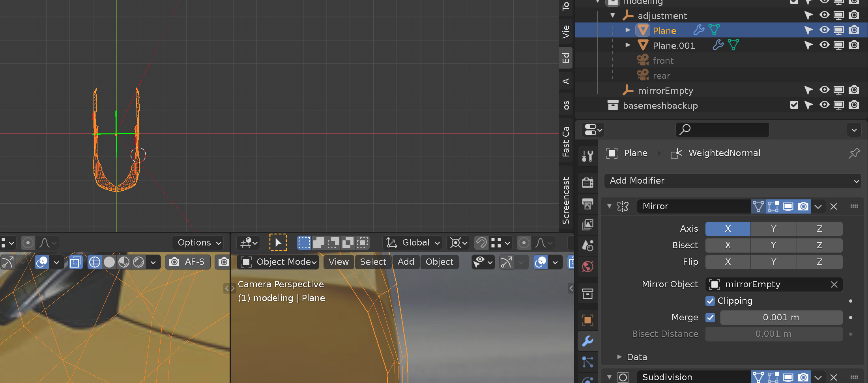Expand the Plane object in outliner

(x=628, y=30)
